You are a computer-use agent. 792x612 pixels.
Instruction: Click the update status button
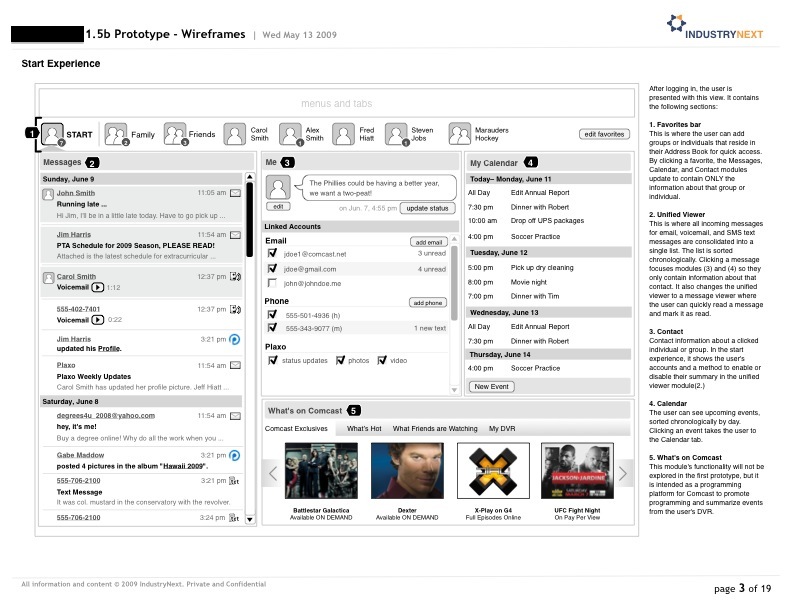(x=427, y=208)
